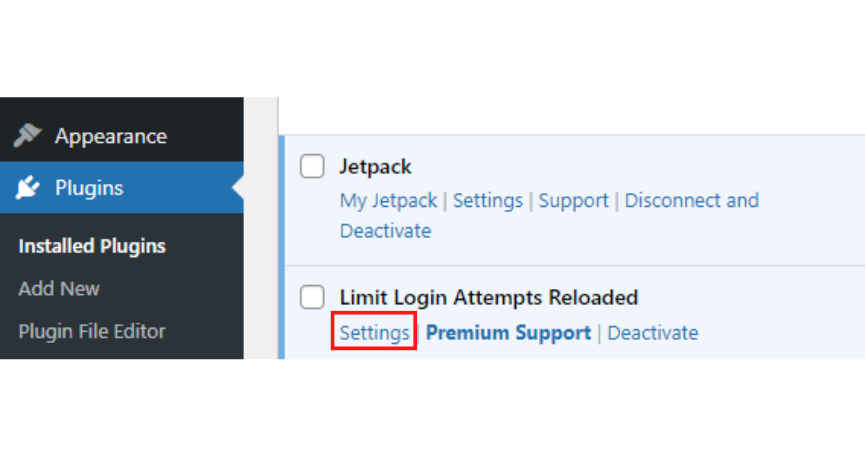865x456 pixels.
Task: Open the Plugins menu item label
Action: click(89, 188)
